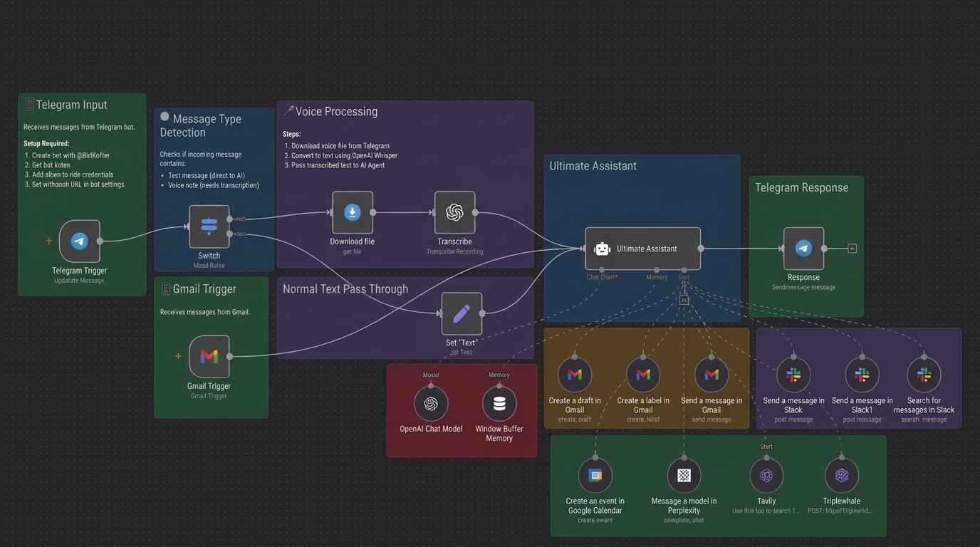The height and width of the screenshot is (547, 980).
Task: Open the Tavily search tool node
Action: [766, 475]
